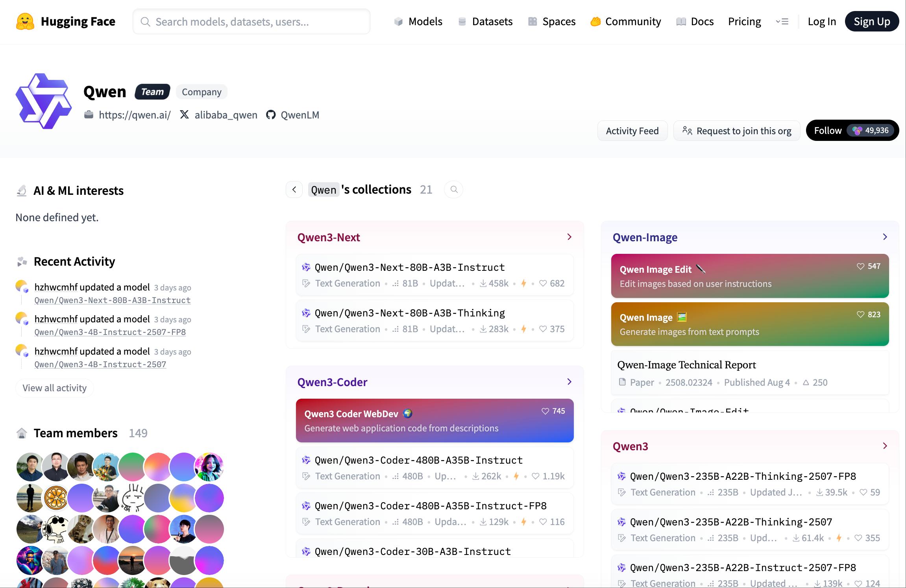Screen dimensions: 906x588
Task: Click the Hugging Face logo emoji
Action: coord(25,21)
